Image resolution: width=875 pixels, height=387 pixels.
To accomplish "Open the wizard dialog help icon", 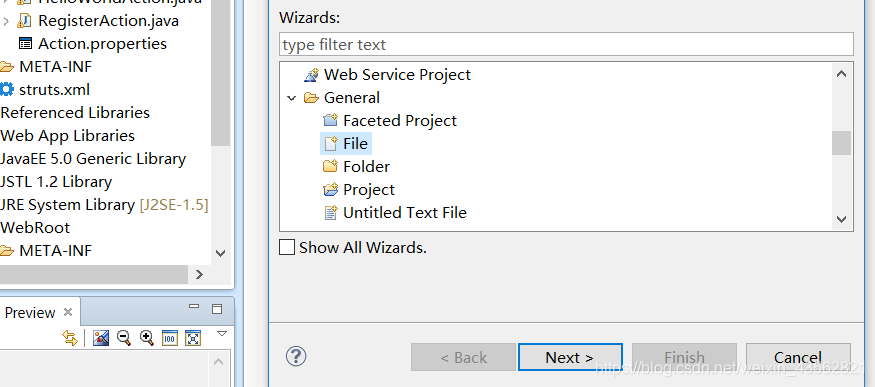I will (296, 356).
